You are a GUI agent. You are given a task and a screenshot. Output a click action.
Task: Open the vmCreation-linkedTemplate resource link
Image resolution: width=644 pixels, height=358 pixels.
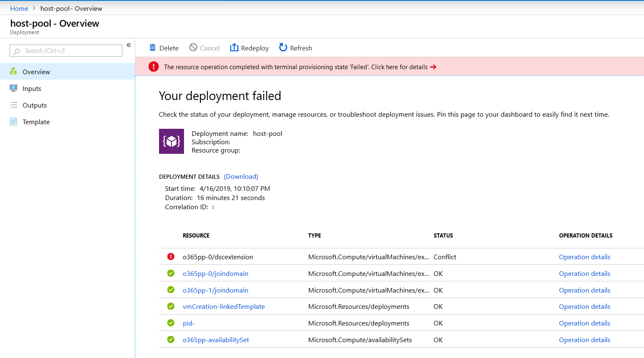(224, 306)
